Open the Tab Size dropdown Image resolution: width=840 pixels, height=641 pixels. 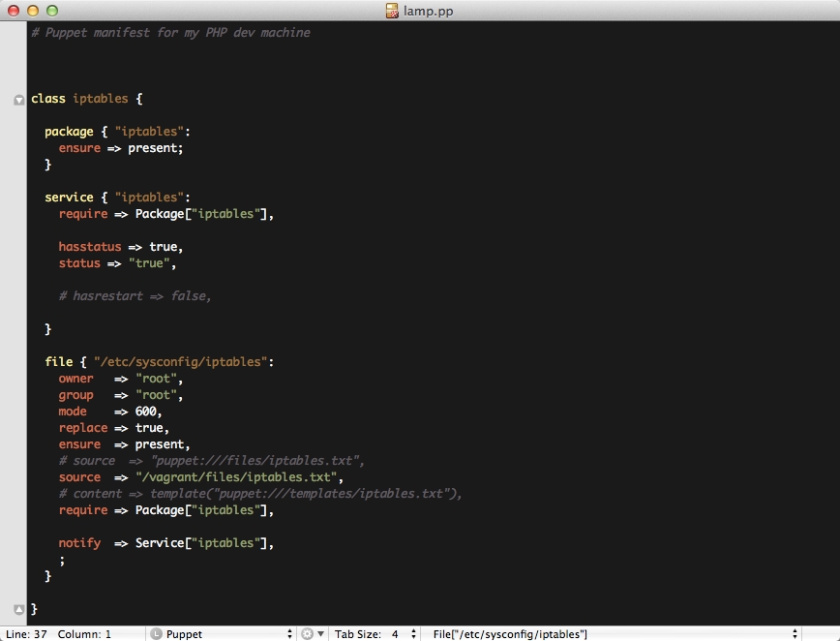tap(375, 634)
